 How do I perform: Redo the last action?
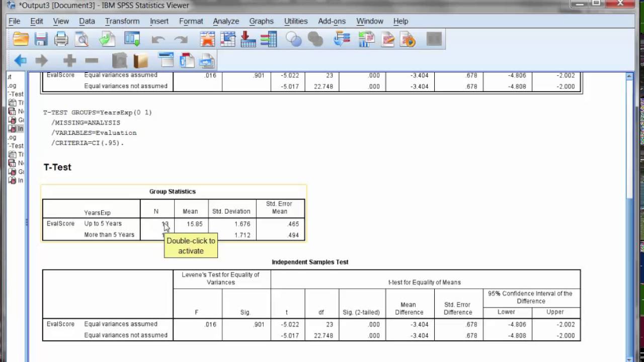coord(181,40)
